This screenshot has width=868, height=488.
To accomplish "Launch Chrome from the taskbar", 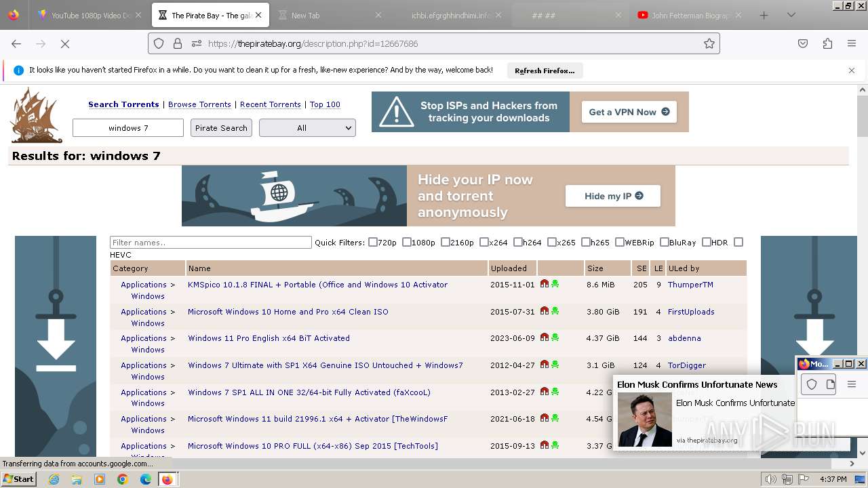I will pyautogui.click(x=122, y=479).
